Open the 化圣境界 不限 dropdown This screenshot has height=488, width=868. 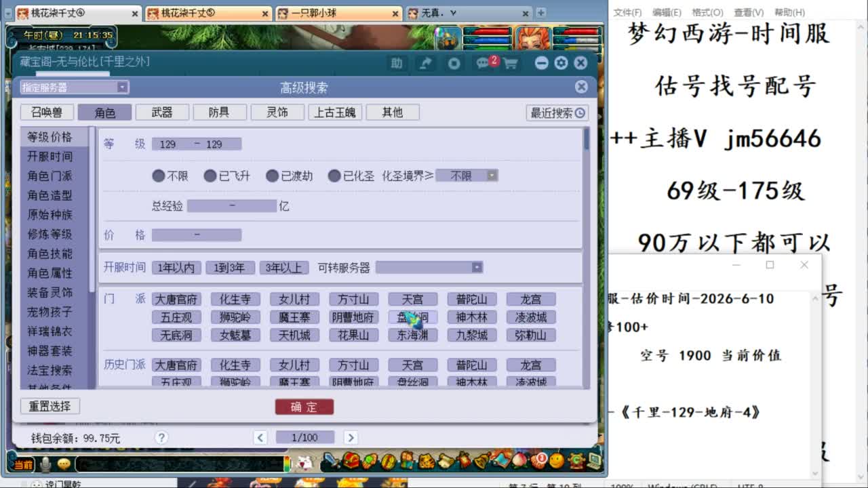pos(467,176)
